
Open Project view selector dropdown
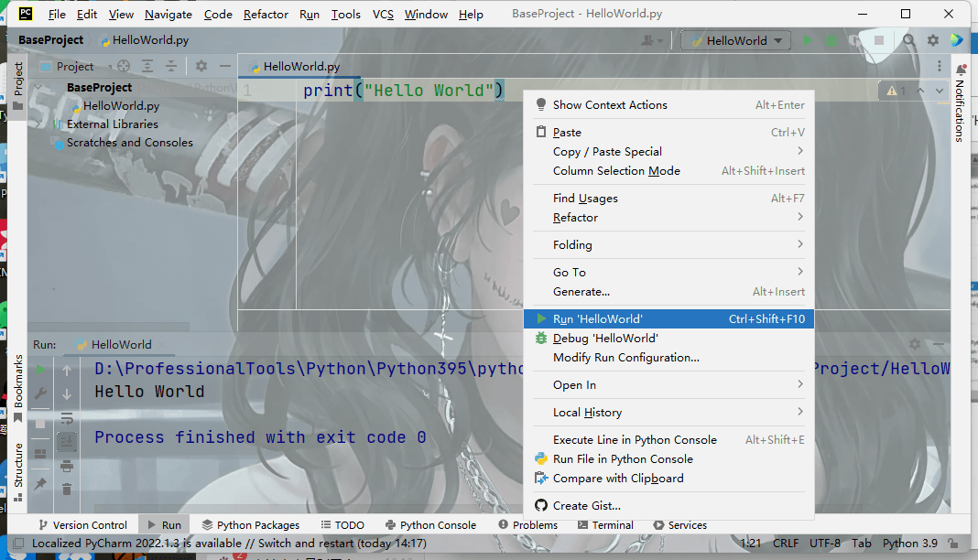click(x=75, y=66)
